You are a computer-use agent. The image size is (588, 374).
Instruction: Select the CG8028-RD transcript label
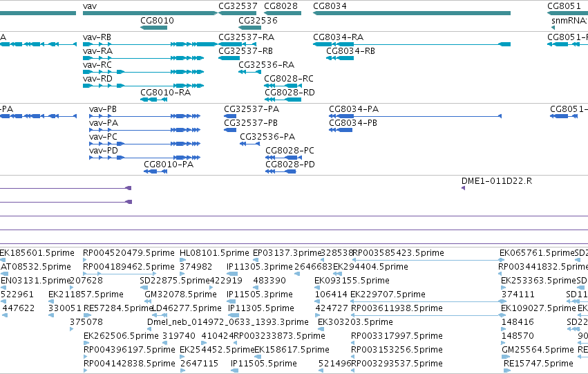click(290, 93)
